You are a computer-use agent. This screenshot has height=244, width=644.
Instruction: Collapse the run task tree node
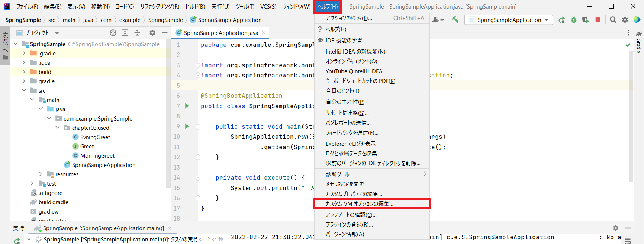coord(29,239)
